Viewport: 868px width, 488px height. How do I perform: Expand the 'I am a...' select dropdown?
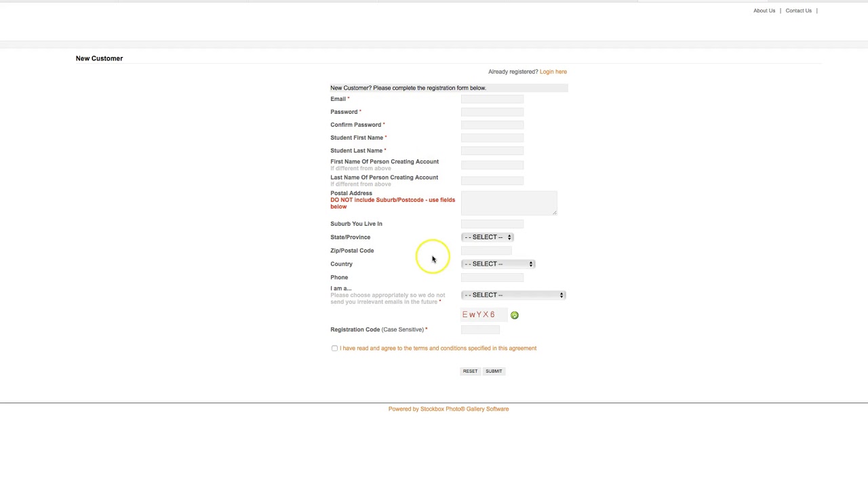point(513,295)
